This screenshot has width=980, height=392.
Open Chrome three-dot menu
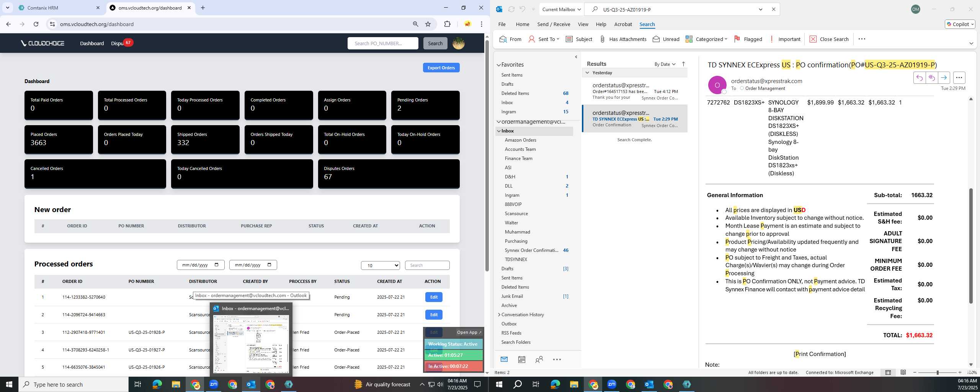[x=482, y=24]
